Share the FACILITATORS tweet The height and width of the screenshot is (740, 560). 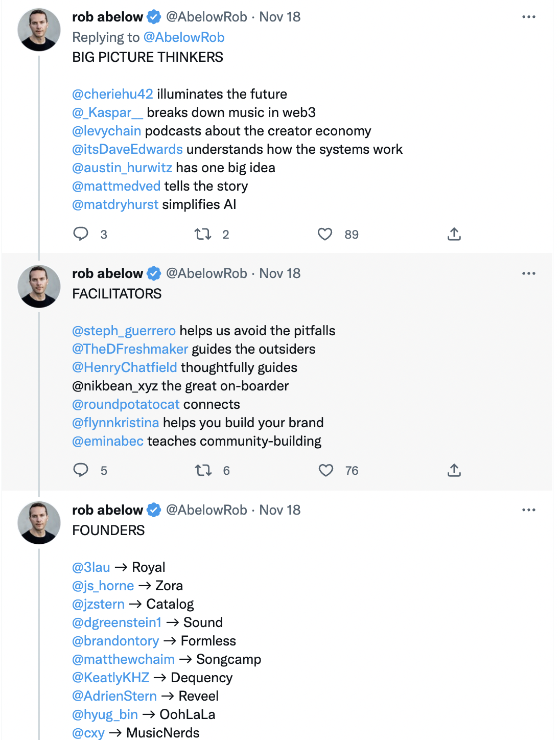[454, 470]
